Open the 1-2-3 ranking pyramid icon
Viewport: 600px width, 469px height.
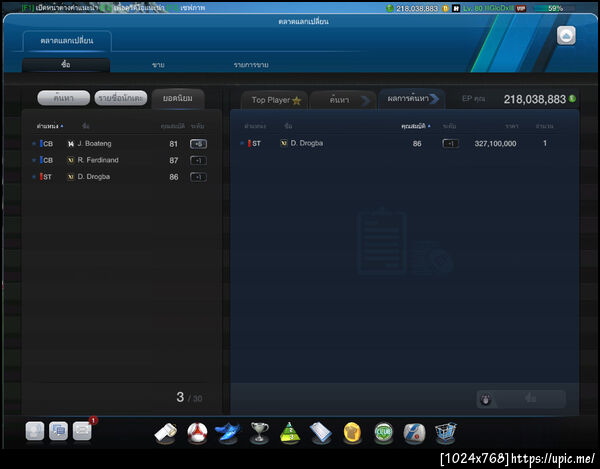point(290,433)
